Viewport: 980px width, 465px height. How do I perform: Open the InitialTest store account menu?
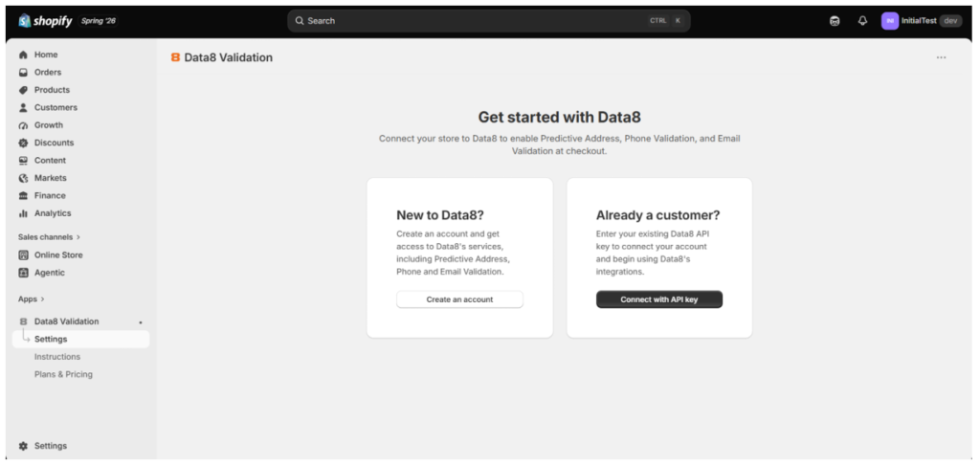tap(922, 21)
